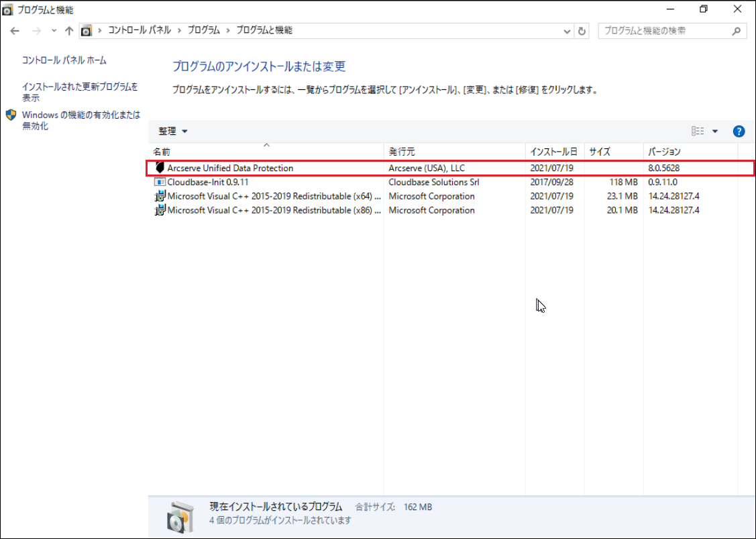Select Visual C++ 2015-2019 Redistributable (x86)
This screenshot has height=539, width=756.
pyautogui.click(x=274, y=210)
